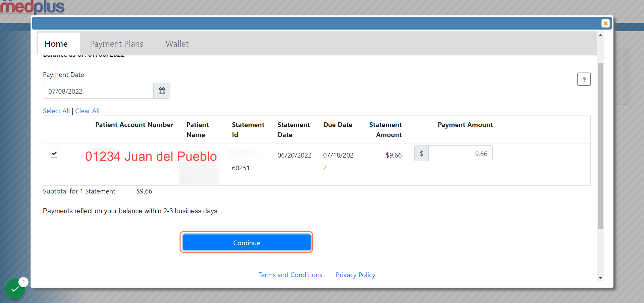Open the Wallet tab

tap(177, 44)
